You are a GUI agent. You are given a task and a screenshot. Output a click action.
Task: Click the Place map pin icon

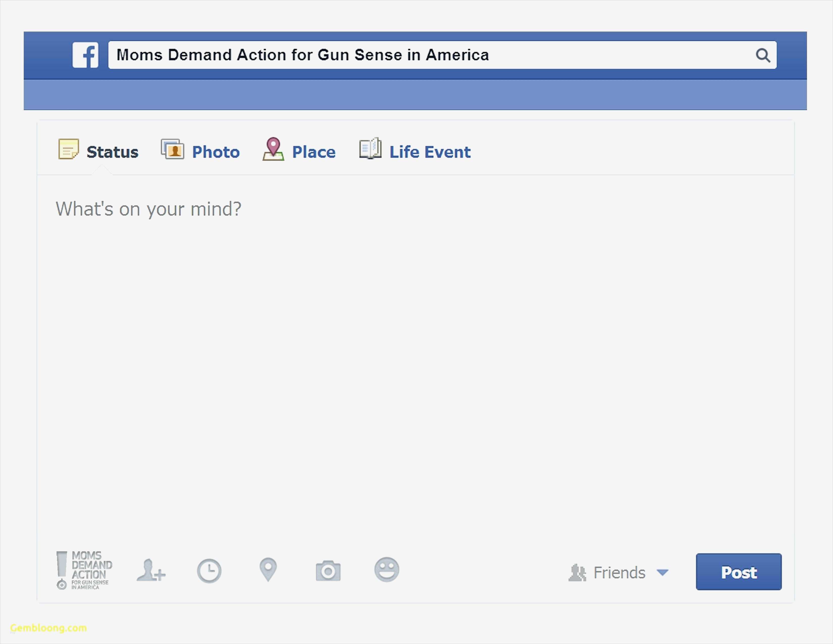[x=273, y=149]
